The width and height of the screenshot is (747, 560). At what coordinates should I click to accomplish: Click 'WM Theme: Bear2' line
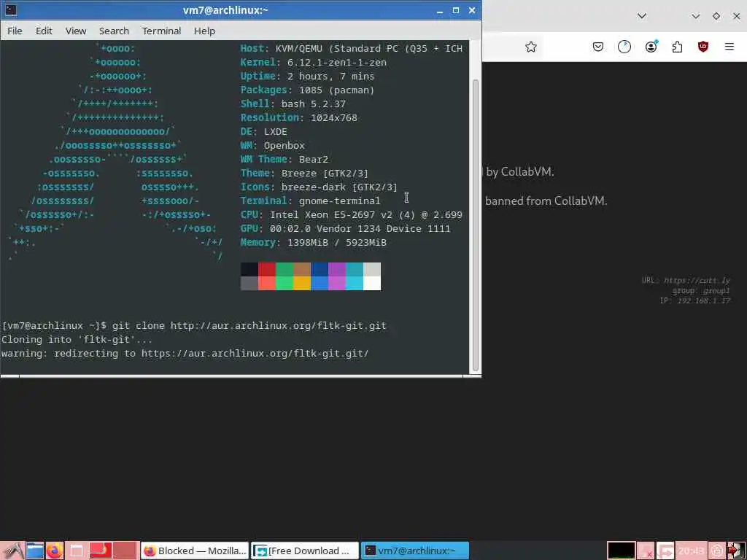click(285, 159)
